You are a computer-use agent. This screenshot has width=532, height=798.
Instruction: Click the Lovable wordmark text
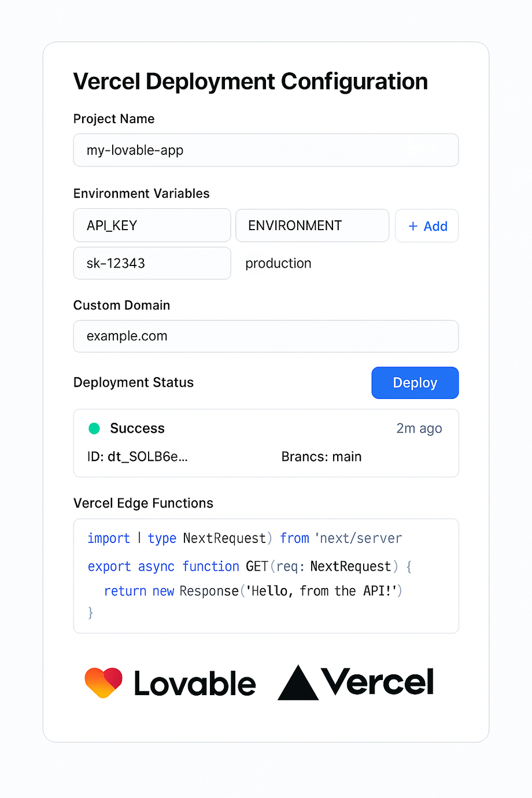[195, 684]
